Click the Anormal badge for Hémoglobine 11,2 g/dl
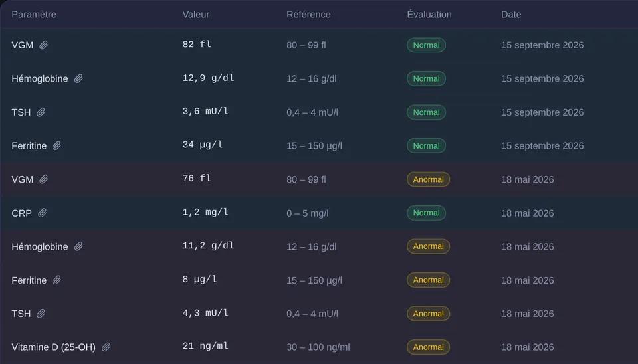The height and width of the screenshot is (364, 638). pos(428,246)
